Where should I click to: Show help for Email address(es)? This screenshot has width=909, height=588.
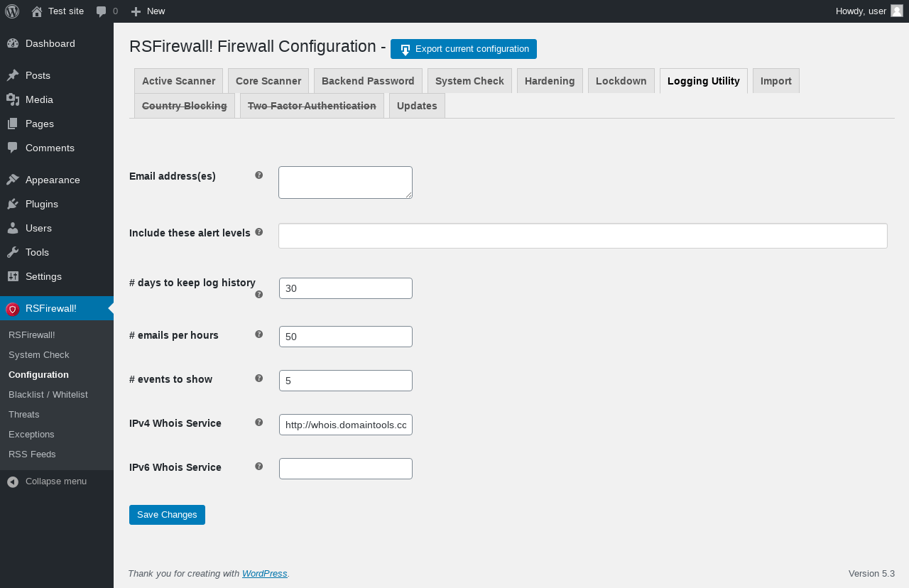point(259,175)
